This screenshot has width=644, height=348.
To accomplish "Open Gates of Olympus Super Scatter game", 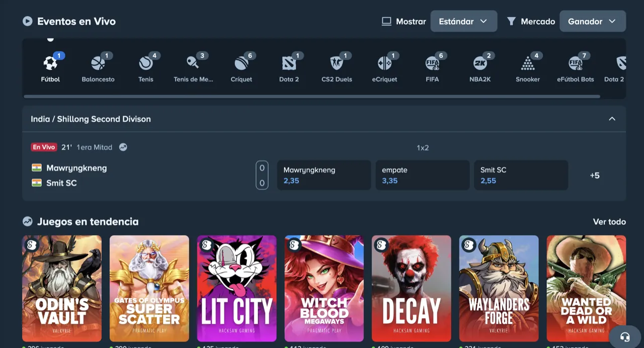I will tap(149, 289).
